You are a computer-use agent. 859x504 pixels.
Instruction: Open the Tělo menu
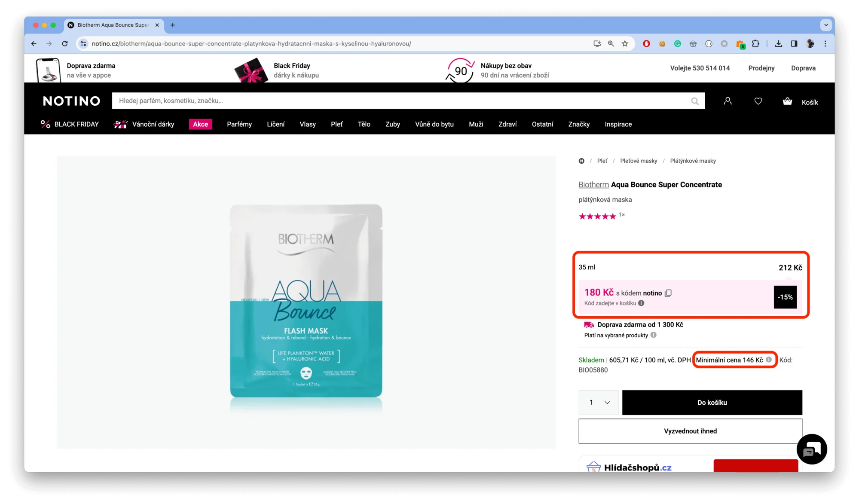click(x=364, y=124)
